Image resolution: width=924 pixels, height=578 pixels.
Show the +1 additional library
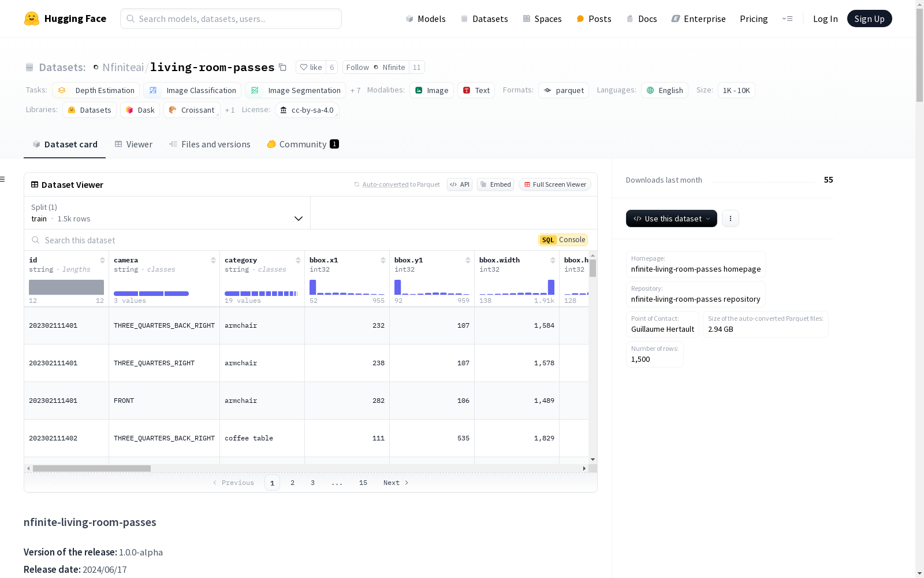pyautogui.click(x=230, y=110)
